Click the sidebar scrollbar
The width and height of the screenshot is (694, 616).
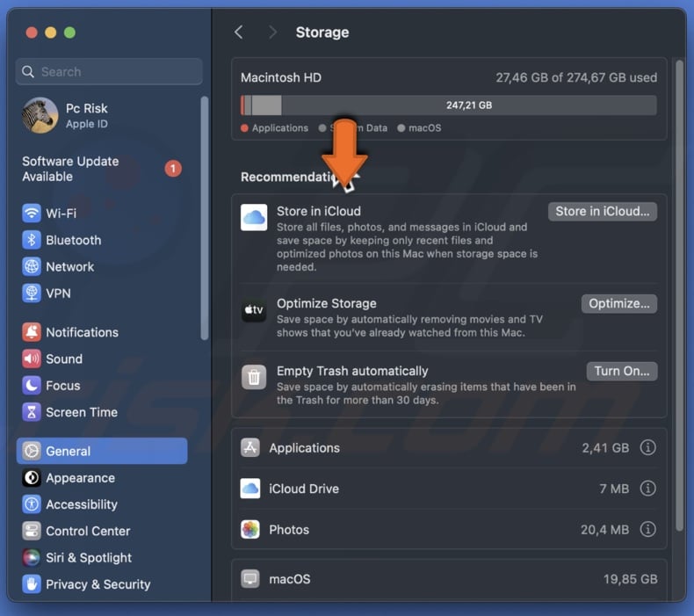205,218
